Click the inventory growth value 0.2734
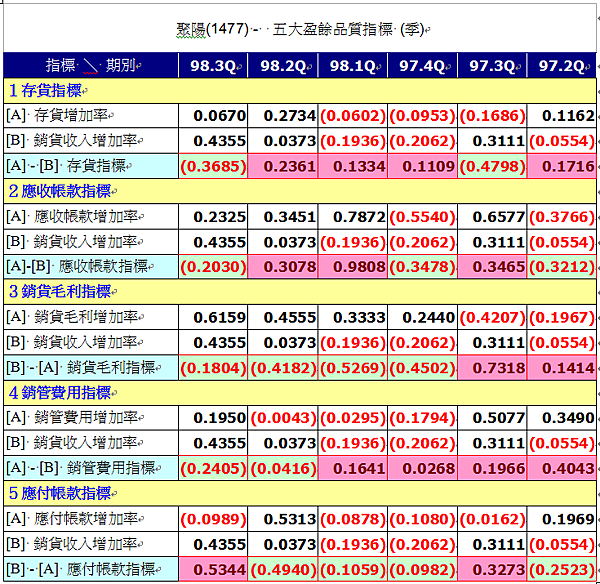Viewport: 600px width, 584px height. [x=290, y=116]
